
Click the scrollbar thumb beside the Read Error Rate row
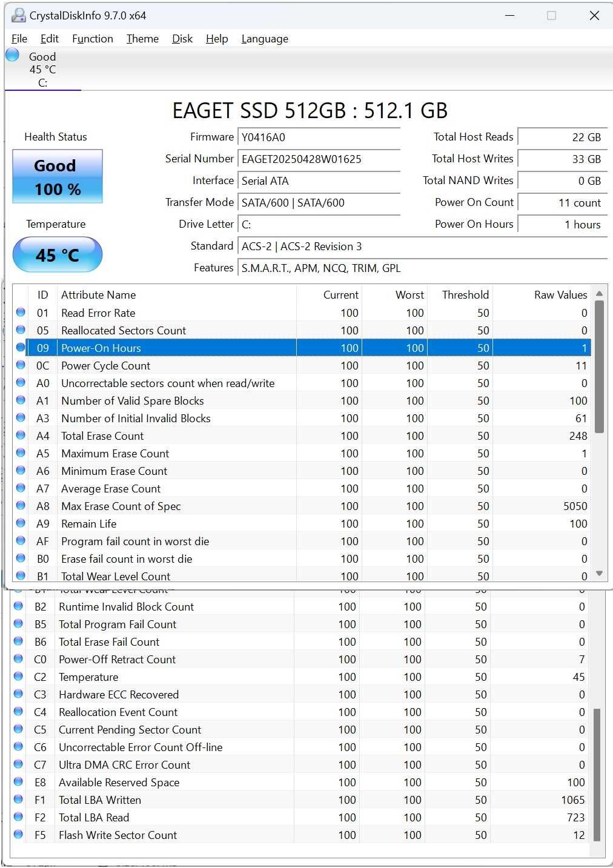[x=600, y=367]
